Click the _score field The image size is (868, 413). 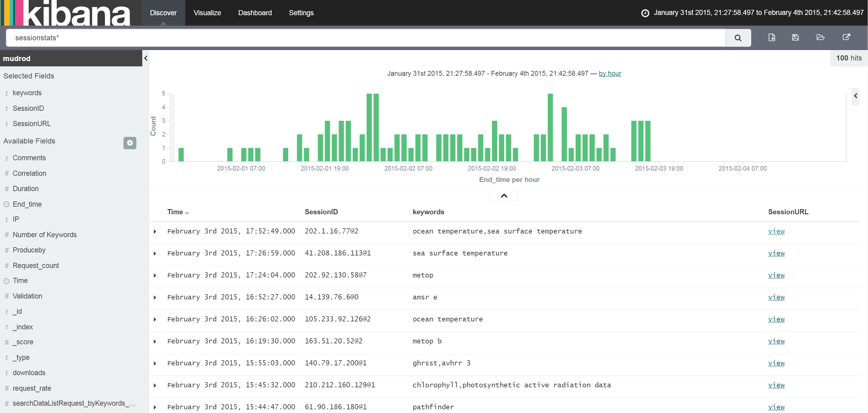pos(23,342)
